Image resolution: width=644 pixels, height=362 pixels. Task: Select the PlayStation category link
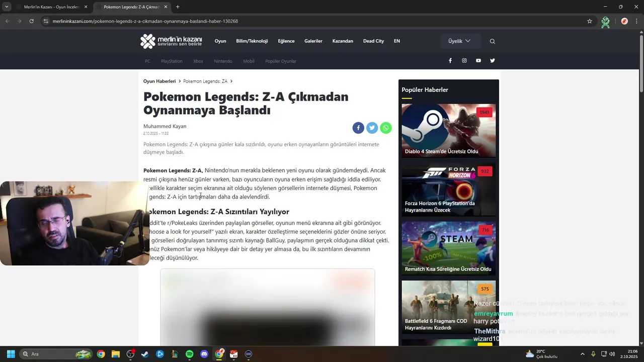(x=172, y=61)
